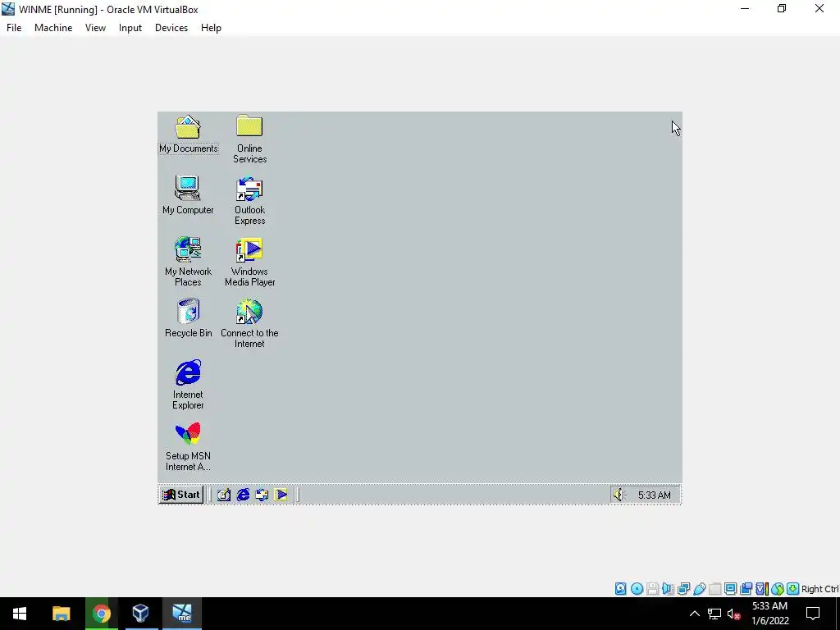Close the WINME VirtualBox window

point(819,8)
